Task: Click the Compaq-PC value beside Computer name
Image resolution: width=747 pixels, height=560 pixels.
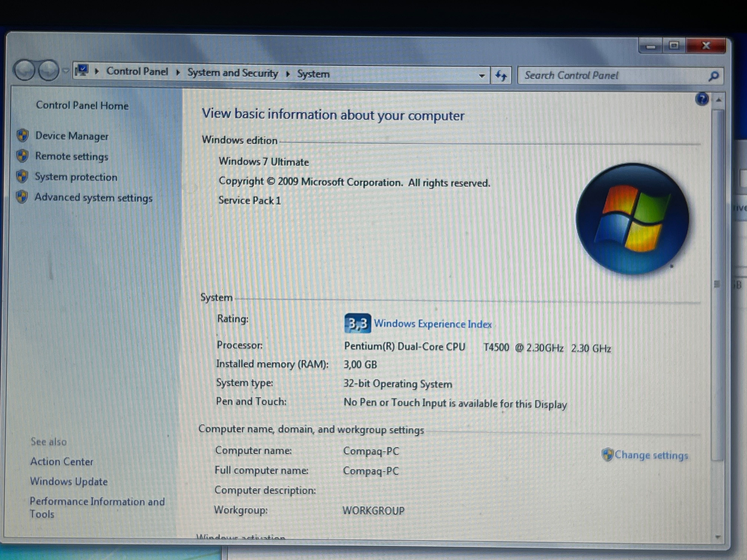Action: tap(371, 451)
